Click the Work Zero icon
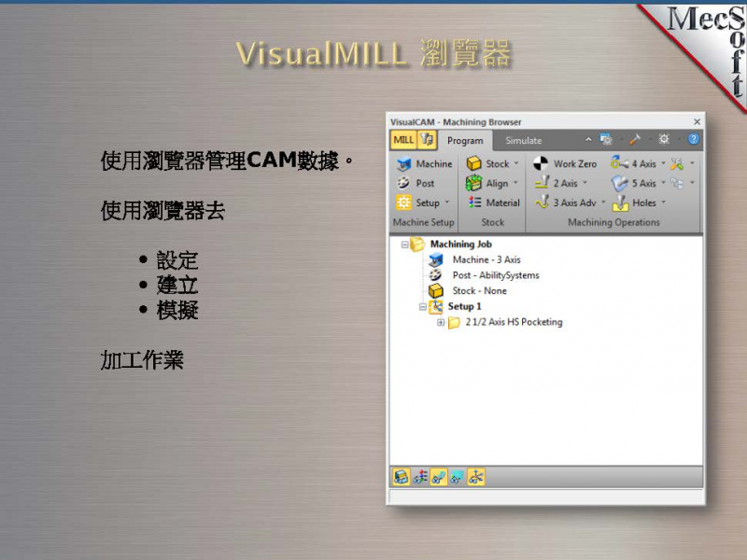 click(x=542, y=163)
